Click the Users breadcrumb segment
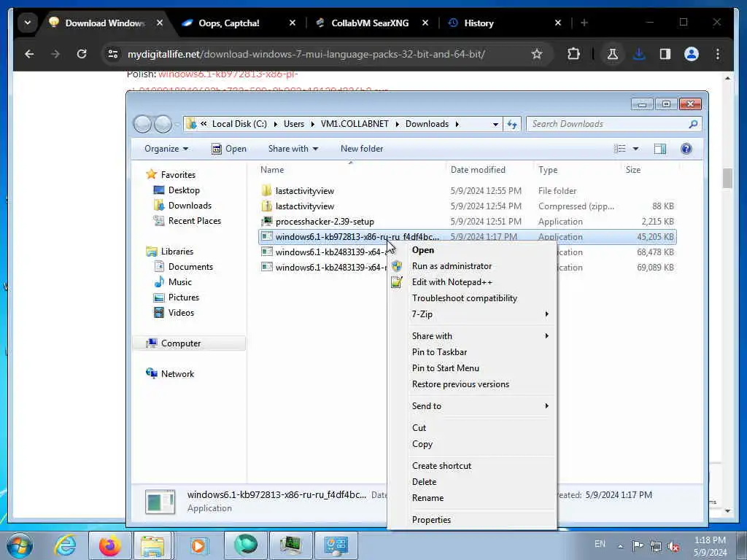 [294, 124]
